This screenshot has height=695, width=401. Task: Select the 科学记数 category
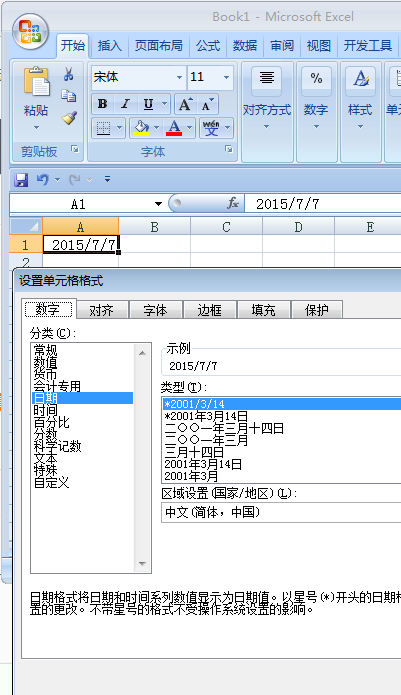click(x=57, y=446)
